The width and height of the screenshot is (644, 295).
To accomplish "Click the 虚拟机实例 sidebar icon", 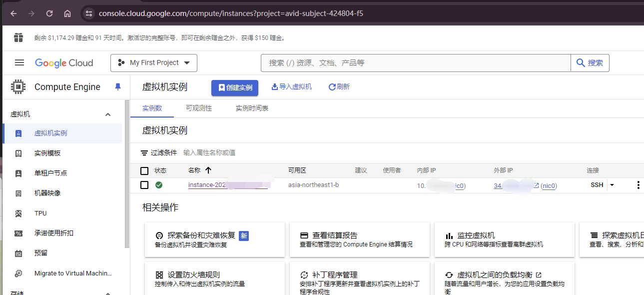I will [x=18, y=133].
